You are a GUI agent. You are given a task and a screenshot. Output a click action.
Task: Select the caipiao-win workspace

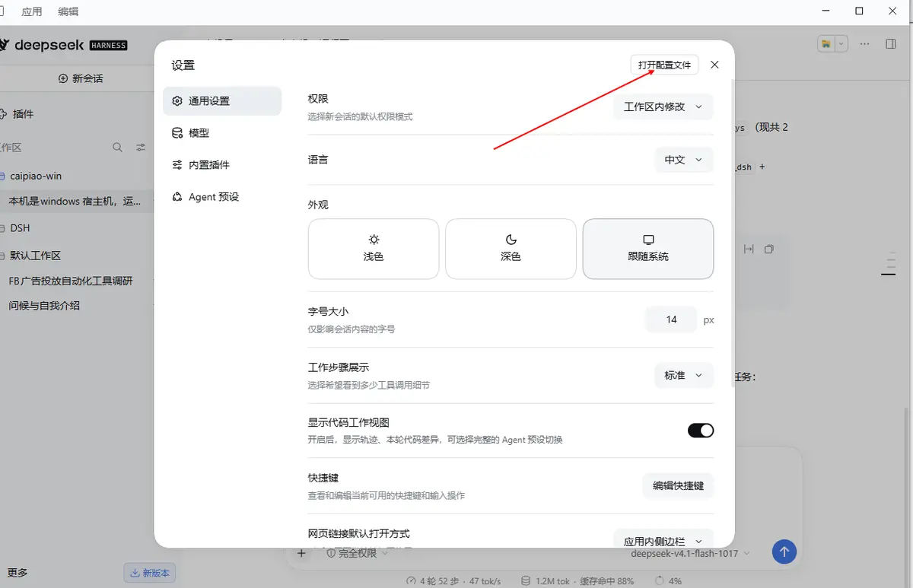(x=36, y=176)
